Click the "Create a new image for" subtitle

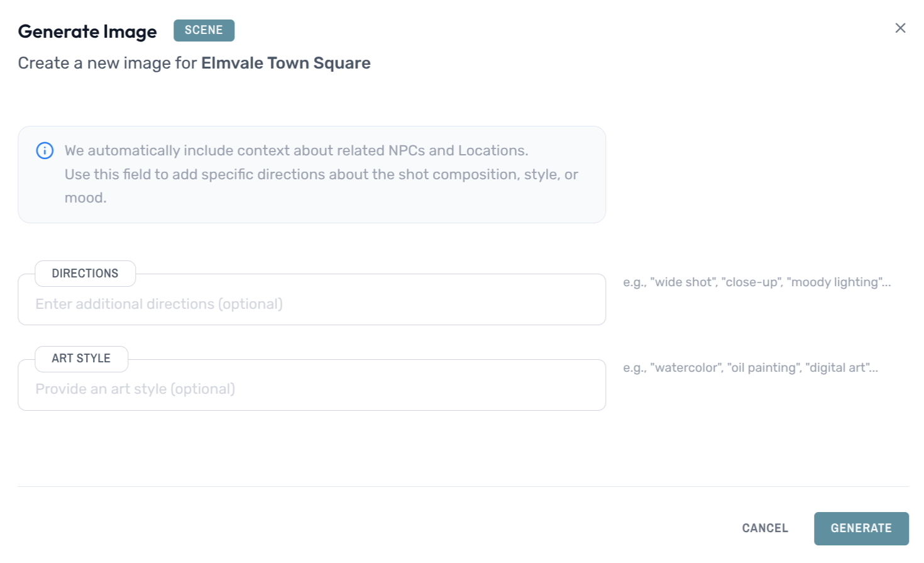(107, 63)
